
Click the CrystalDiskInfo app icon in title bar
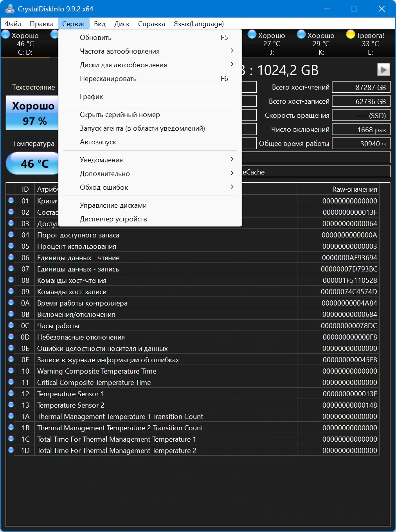click(9, 9)
